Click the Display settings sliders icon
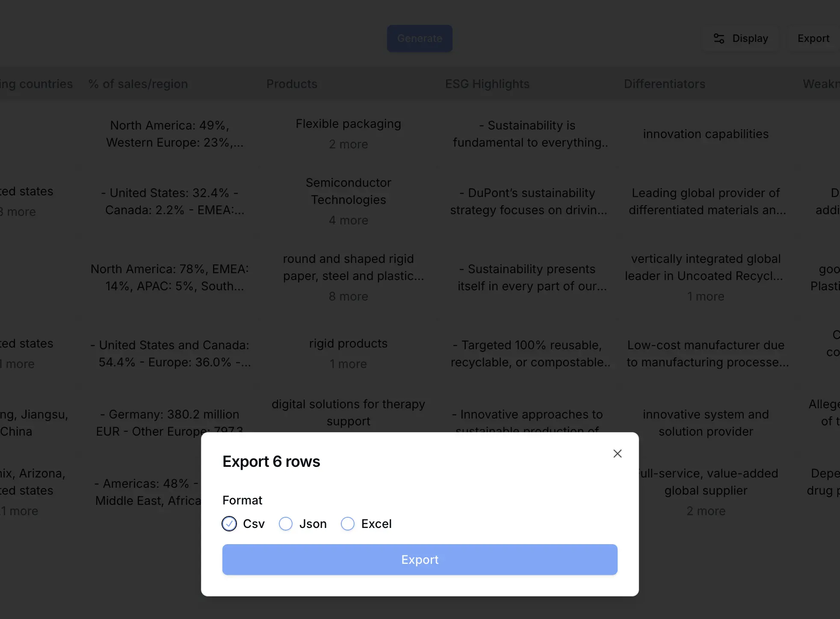Screen dimensions: 840x619 [x=719, y=38]
